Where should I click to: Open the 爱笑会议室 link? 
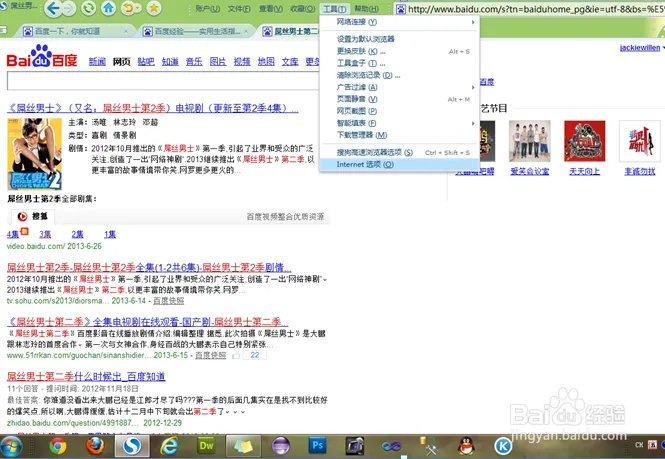pyautogui.click(x=530, y=171)
